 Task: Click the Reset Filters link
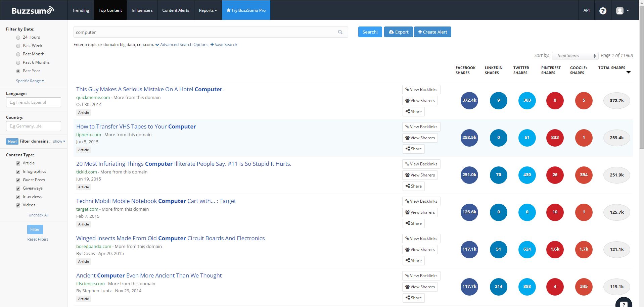tap(38, 239)
